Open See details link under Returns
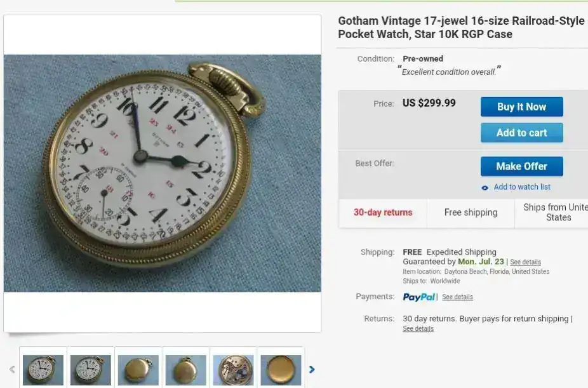Screen dimensions: 588x388 tap(418, 328)
